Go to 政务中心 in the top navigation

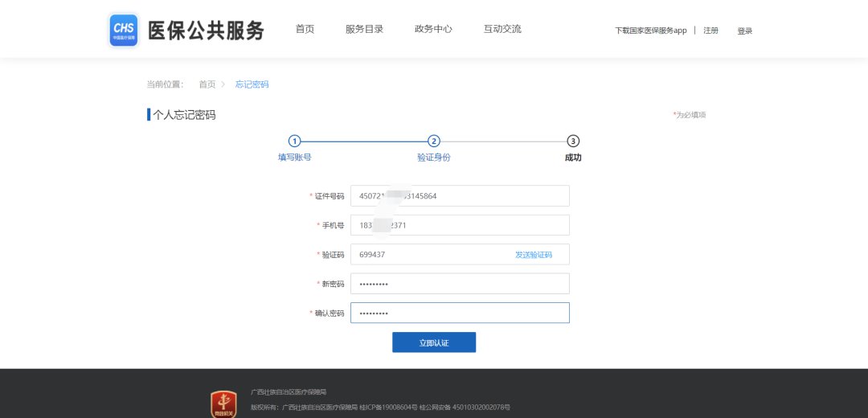[433, 29]
